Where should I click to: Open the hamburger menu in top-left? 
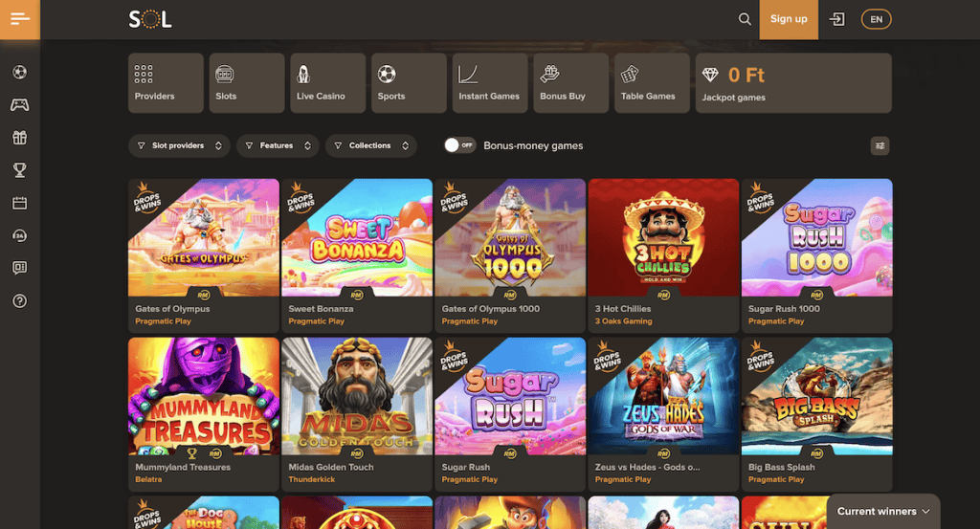20,19
